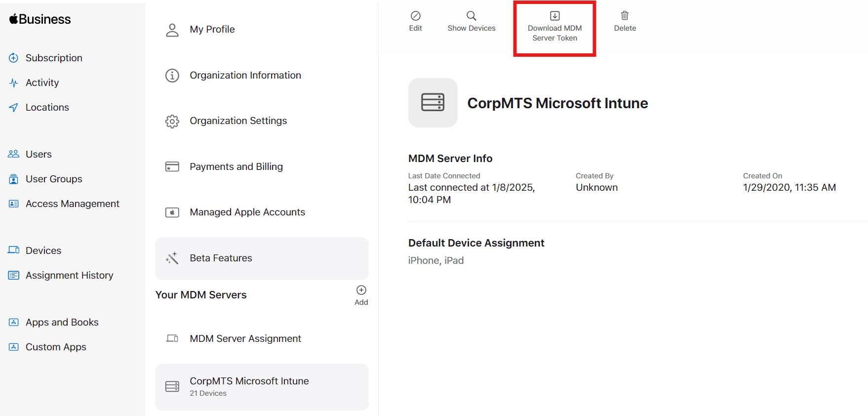Click the Delete trash icon

[625, 16]
